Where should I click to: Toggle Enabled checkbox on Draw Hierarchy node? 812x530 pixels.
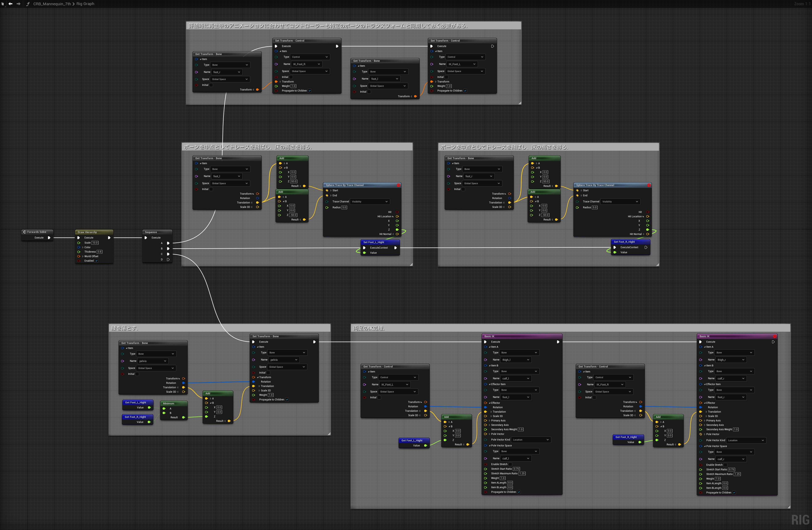(x=97, y=261)
